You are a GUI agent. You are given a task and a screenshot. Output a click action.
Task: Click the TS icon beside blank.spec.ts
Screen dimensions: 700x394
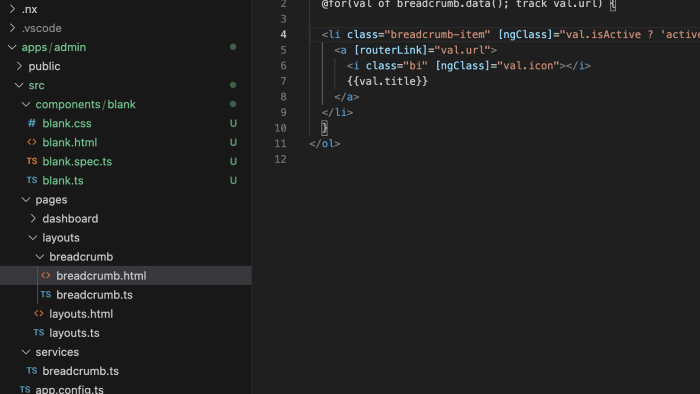coord(32,161)
